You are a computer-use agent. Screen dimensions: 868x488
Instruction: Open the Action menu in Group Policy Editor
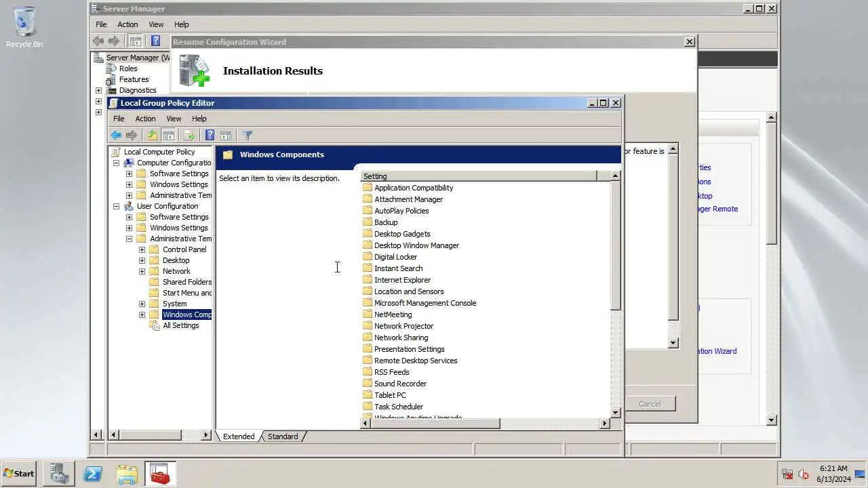[x=145, y=119]
